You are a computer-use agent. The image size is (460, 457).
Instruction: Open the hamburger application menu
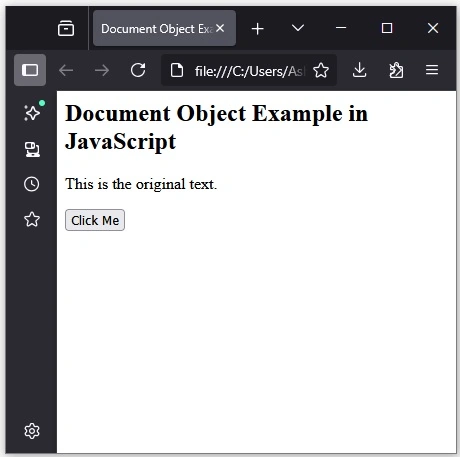432,70
